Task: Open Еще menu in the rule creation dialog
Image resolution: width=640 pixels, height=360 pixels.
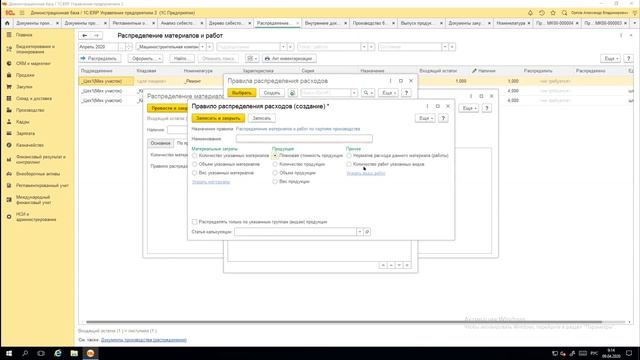Action: pyautogui.click(x=425, y=118)
